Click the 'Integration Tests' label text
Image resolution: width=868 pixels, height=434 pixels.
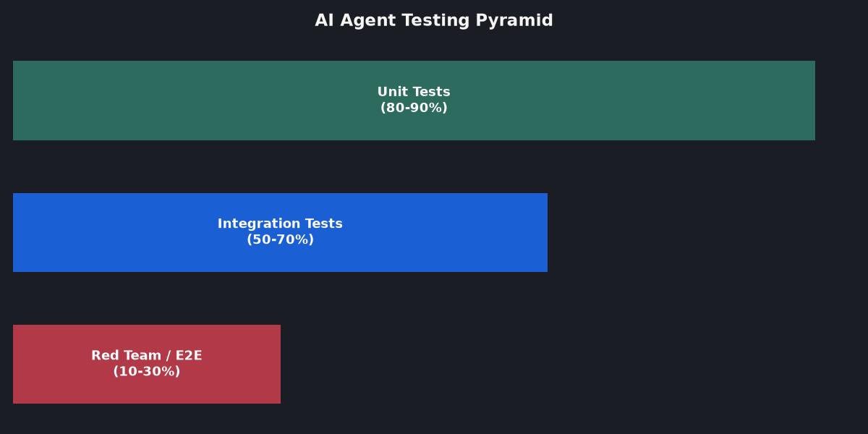click(x=280, y=224)
